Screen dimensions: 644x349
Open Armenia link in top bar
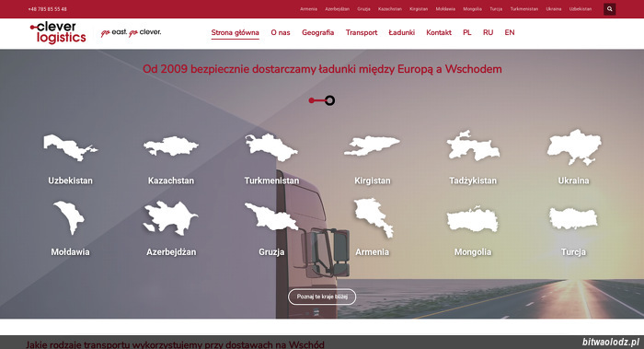(308, 9)
